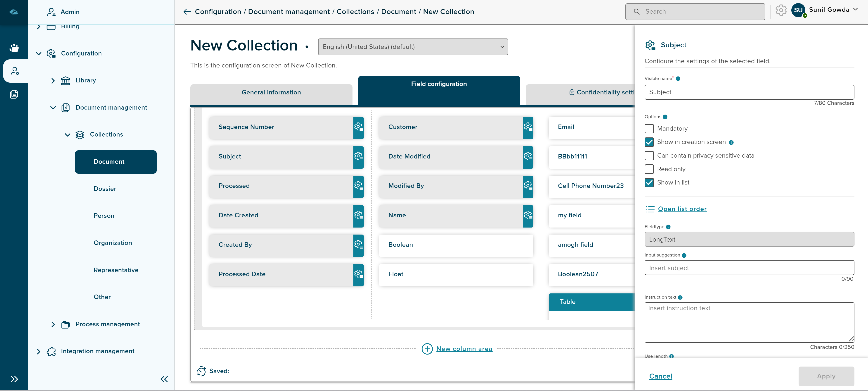Open the settings gear beside the user avatar

pos(781,10)
